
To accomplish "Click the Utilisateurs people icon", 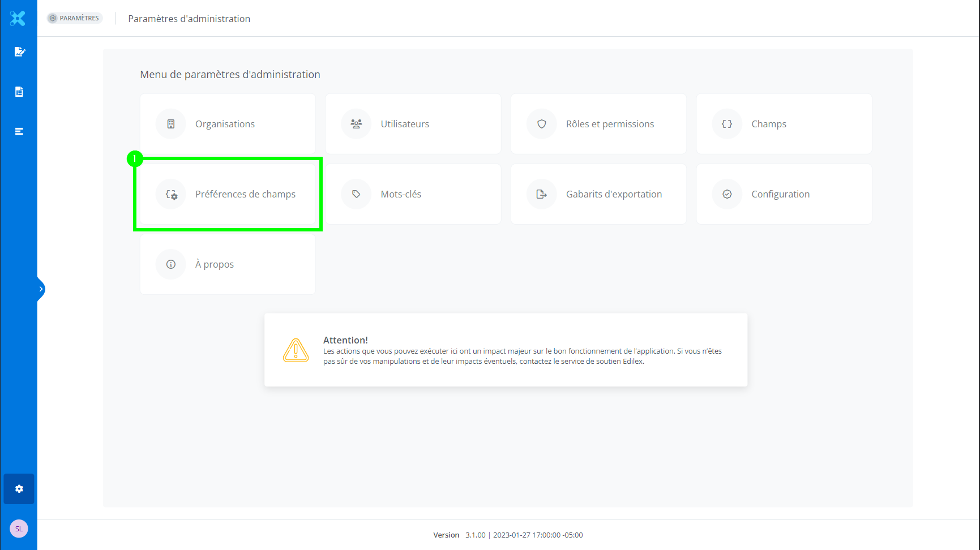I will coord(356,124).
